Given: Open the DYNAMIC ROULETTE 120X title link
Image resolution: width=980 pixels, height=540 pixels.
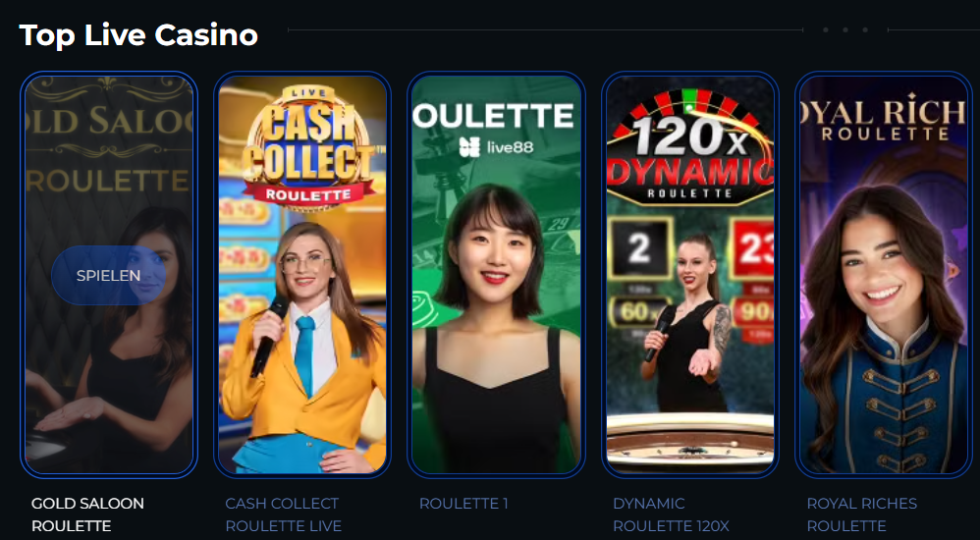Looking at the screenshot, I should point(672,514).
